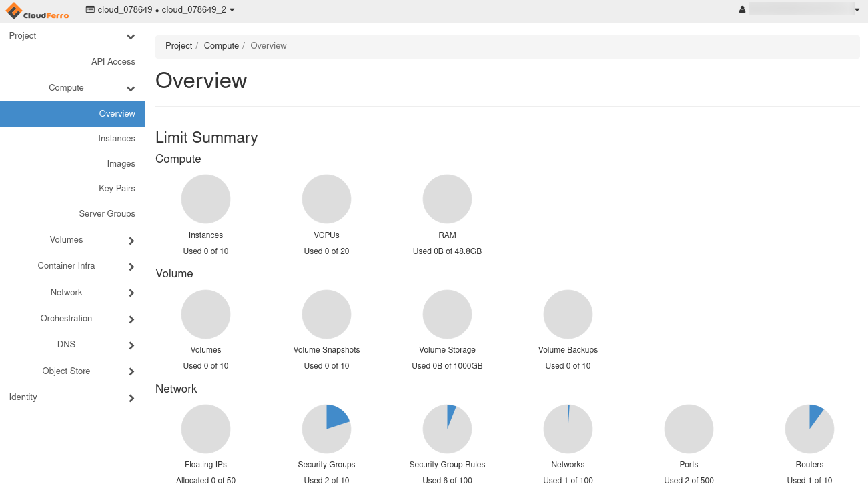Click the Instances usage pie chart

205,199
